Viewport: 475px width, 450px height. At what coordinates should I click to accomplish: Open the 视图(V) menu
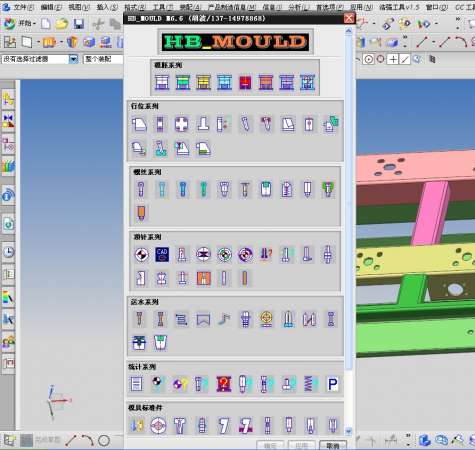click(79, 7)
